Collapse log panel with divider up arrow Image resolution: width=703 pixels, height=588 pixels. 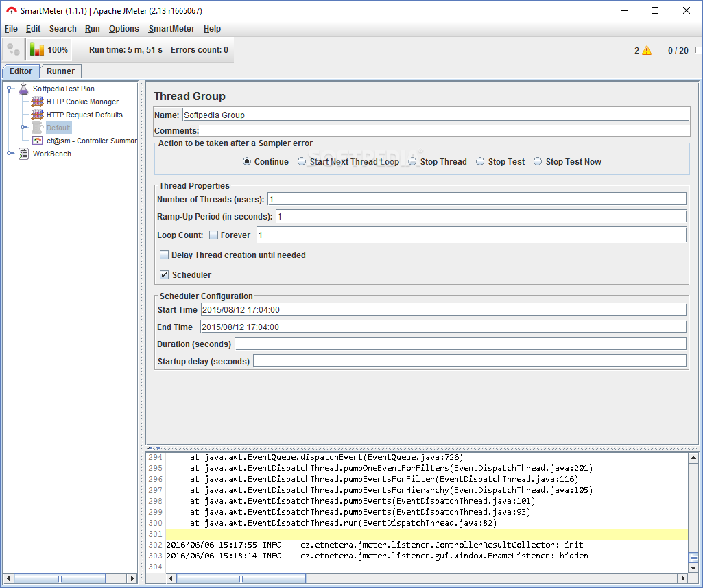tap(150, 448)
